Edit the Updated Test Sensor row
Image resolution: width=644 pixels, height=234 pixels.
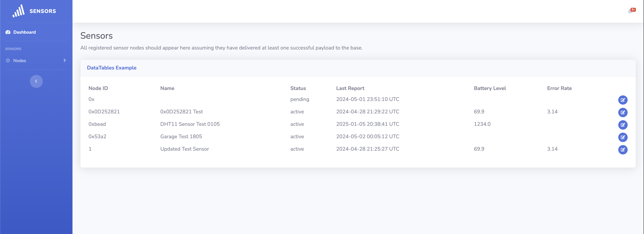click(622, 150)
